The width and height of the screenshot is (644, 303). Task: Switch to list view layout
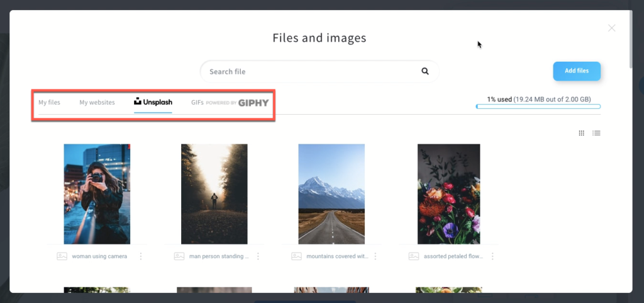click(596, 133)
